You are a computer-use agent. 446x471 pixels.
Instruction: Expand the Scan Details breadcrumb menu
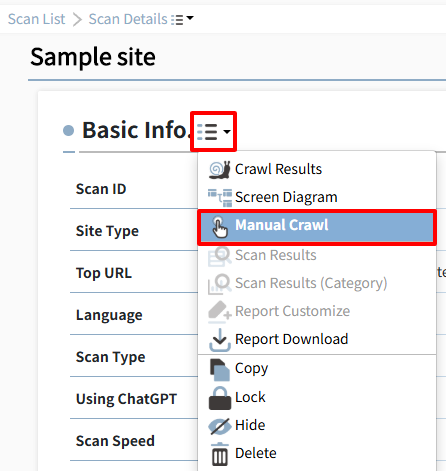pos(182,19)
